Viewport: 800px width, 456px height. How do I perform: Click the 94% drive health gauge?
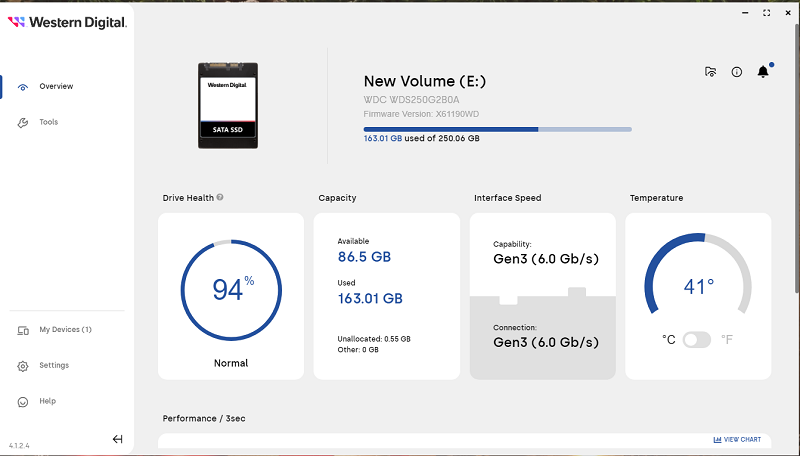[231, 290]
